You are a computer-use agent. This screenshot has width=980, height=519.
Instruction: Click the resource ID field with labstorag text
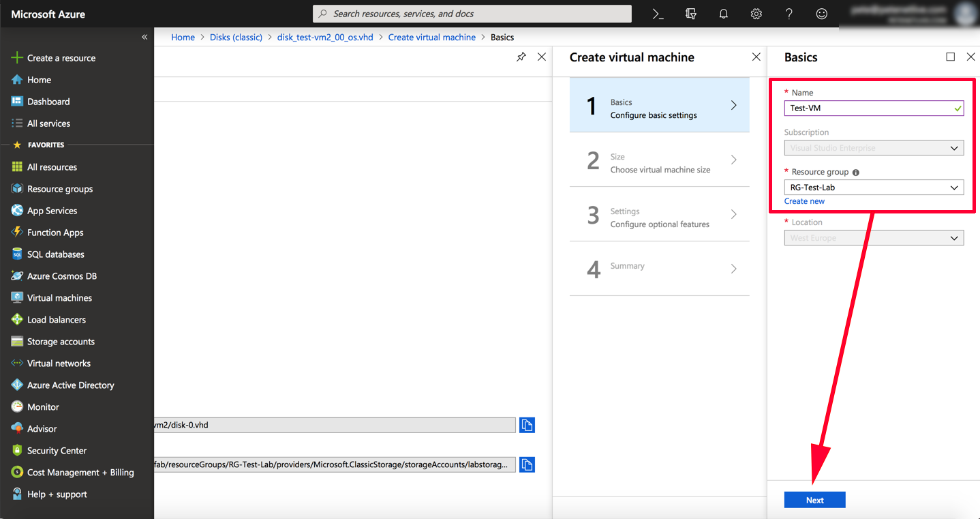(335, 464)
